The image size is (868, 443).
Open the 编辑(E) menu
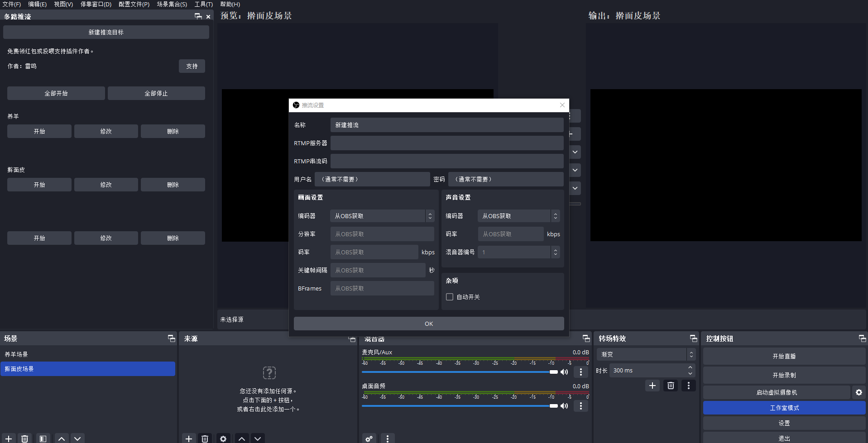(x=38, y=4)
